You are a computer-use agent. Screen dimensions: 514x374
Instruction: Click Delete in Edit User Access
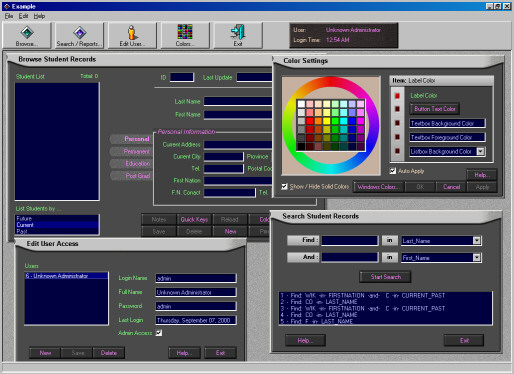[109, 353]
